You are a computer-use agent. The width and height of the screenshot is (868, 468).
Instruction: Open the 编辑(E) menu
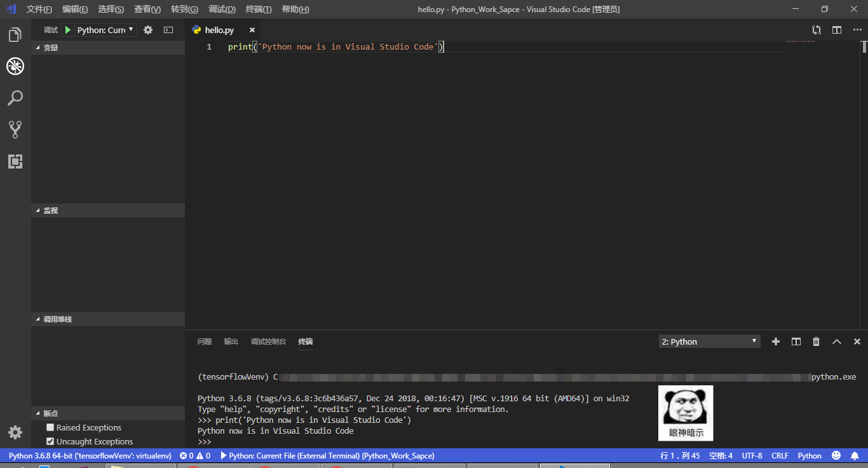[76, 9]
